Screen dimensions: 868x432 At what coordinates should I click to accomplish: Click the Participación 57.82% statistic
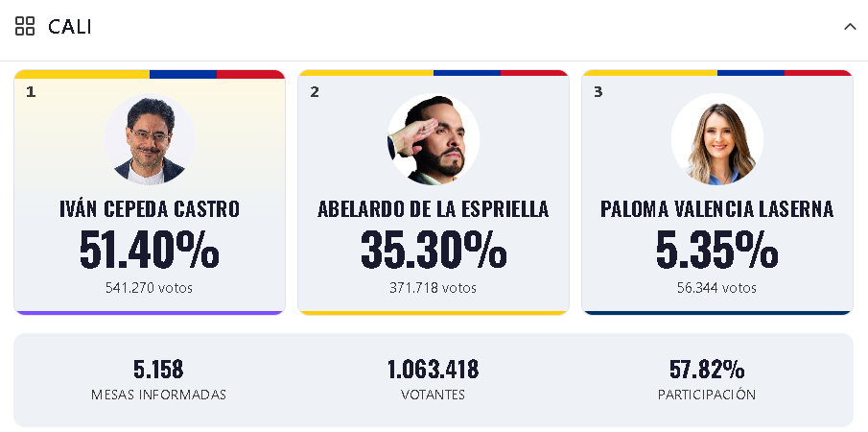[x=707, y=380]
